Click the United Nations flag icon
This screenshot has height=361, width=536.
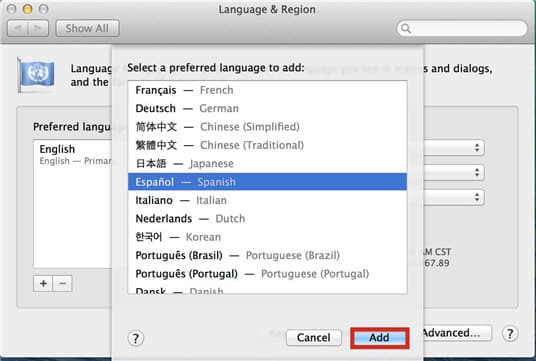click(36, 75)
